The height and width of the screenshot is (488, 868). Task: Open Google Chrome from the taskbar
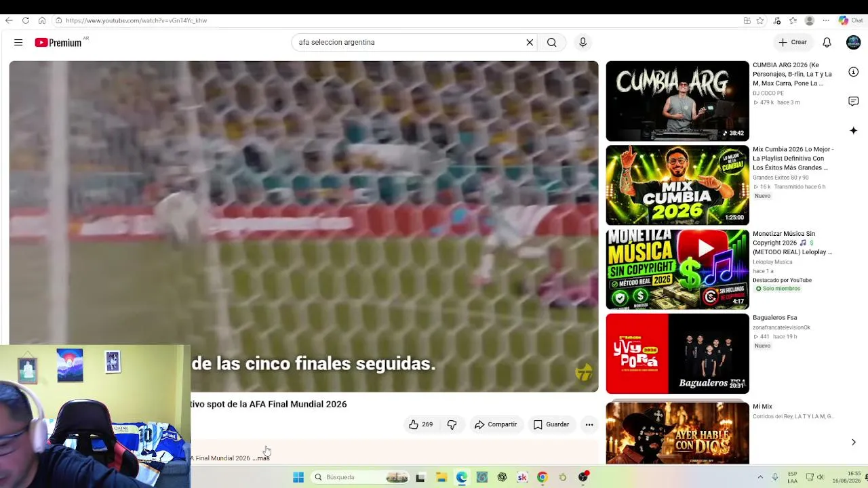point(542,477)
